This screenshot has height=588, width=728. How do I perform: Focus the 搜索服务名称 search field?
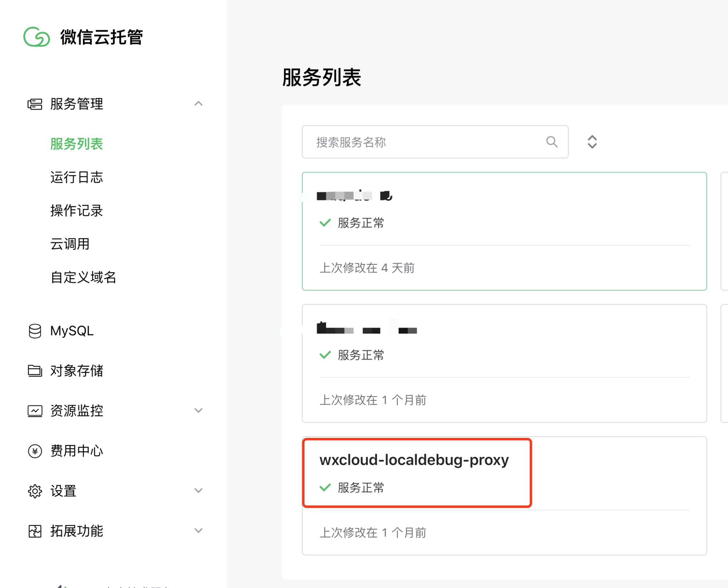[422, 142]
